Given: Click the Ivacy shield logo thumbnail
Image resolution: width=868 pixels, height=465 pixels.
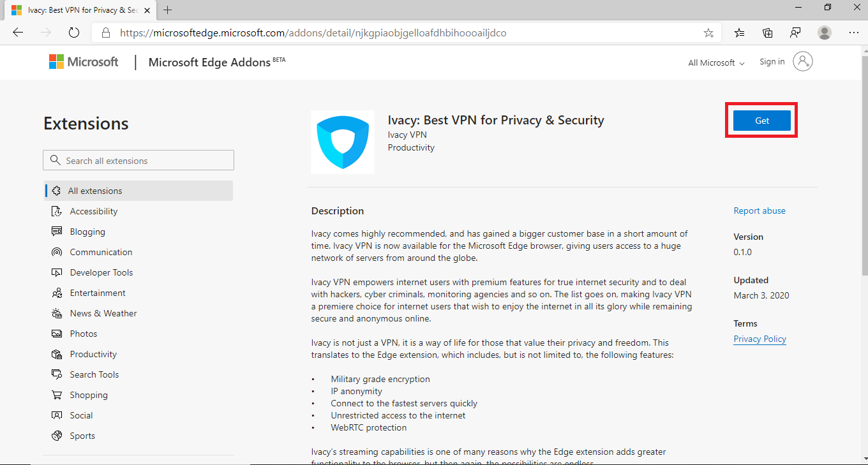Looking at the screenshot, I should [343, 142].
